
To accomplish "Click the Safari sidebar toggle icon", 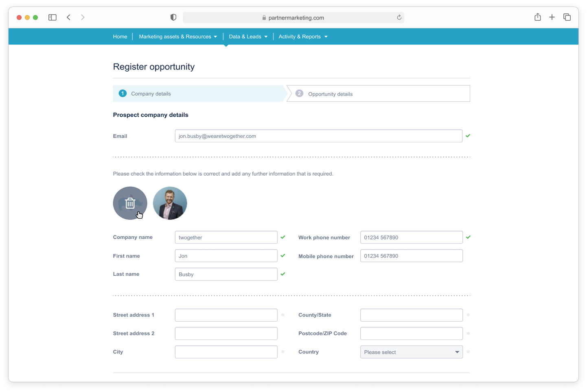I will 53,17.
